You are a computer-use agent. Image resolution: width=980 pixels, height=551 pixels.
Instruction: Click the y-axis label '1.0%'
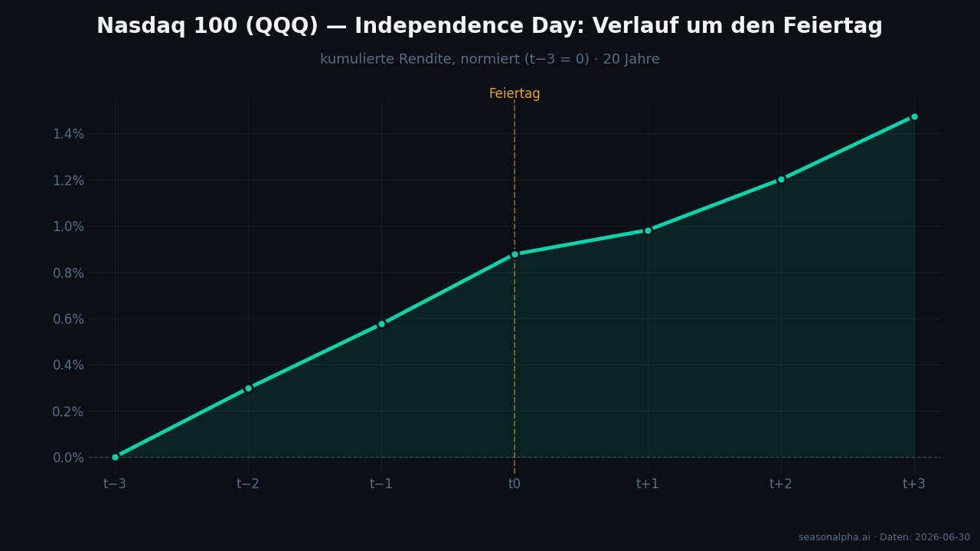coord(68,227)
